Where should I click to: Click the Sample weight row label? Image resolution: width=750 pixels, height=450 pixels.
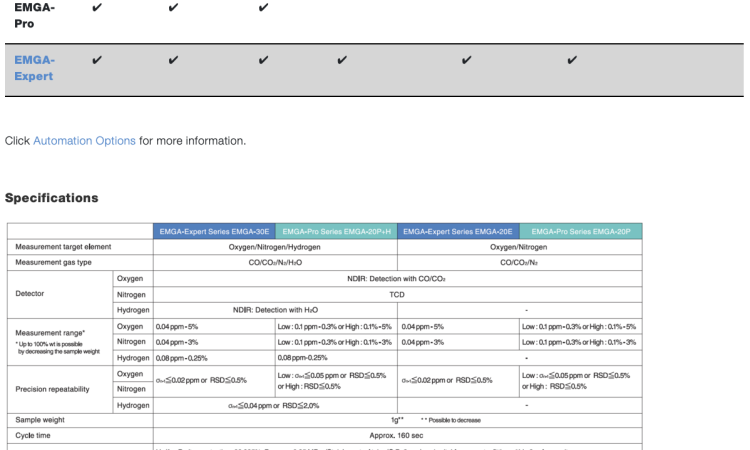40,420
